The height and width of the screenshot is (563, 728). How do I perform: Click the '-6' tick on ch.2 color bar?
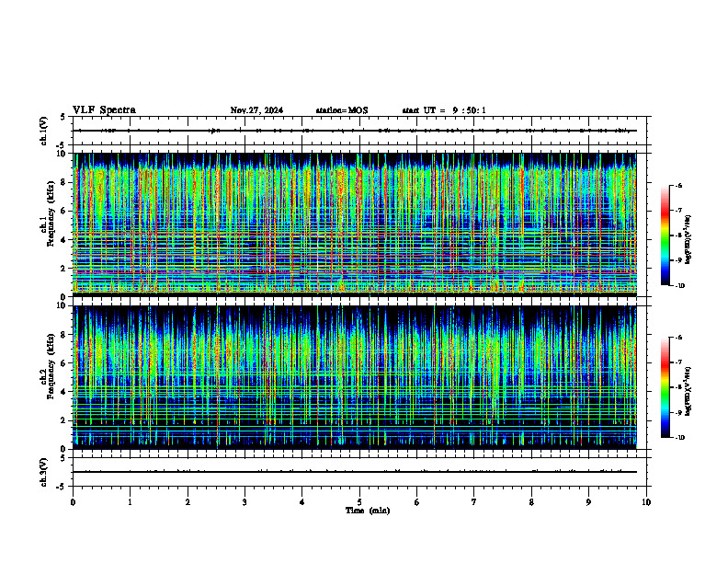(x=679, y=338)
